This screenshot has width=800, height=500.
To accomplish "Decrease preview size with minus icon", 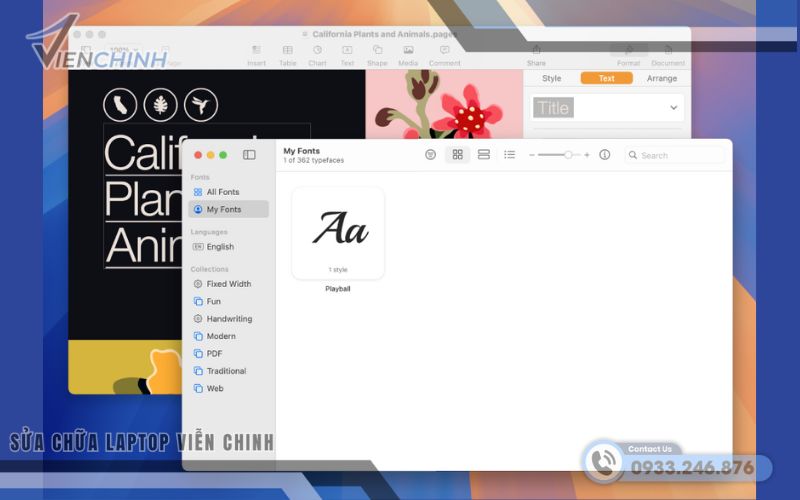I will (x=532, y=155).
